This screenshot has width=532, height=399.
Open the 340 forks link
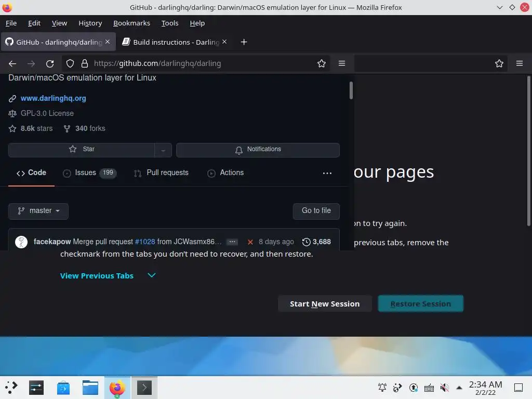pyautogui.click(x=85, y=129)
